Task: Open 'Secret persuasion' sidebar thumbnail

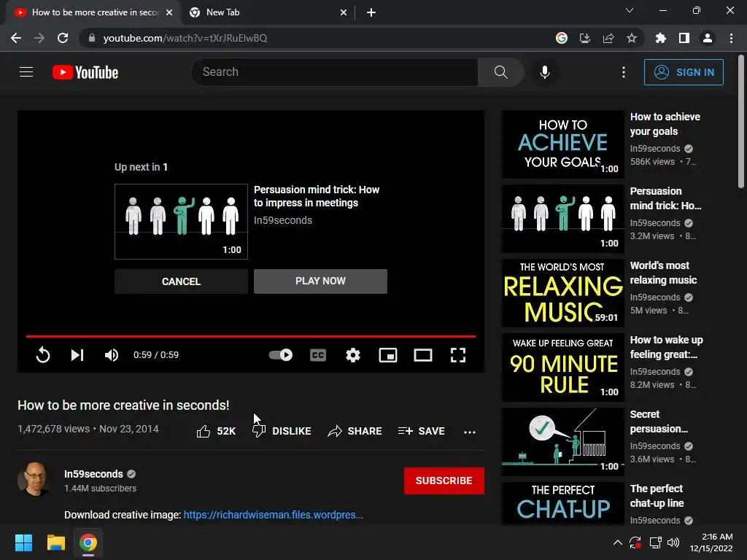Action: tap(562, 442)
